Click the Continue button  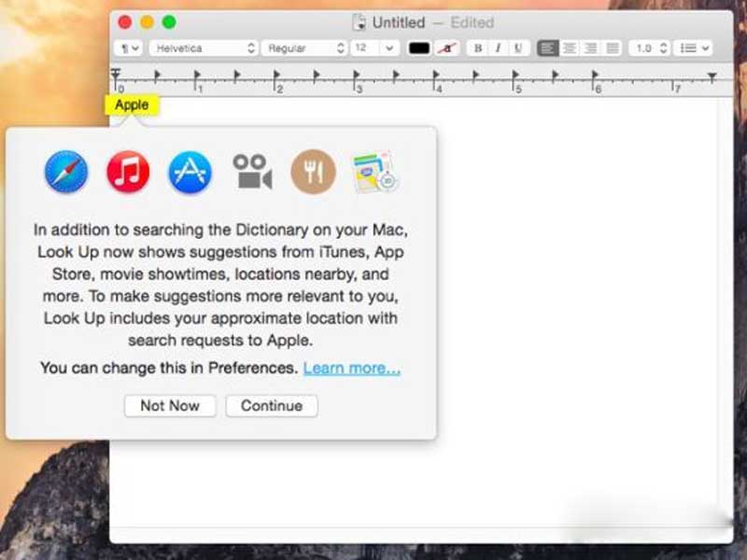tap(272, 406)
